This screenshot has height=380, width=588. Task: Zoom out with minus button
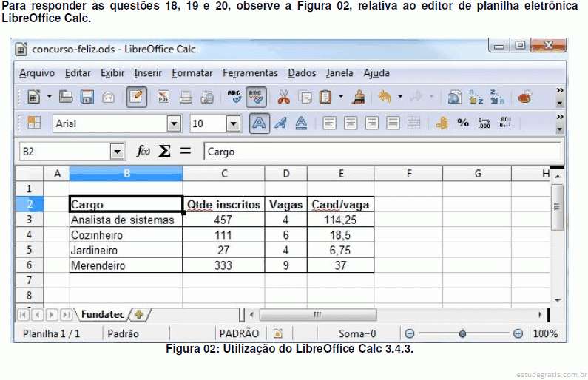[410, 333]
